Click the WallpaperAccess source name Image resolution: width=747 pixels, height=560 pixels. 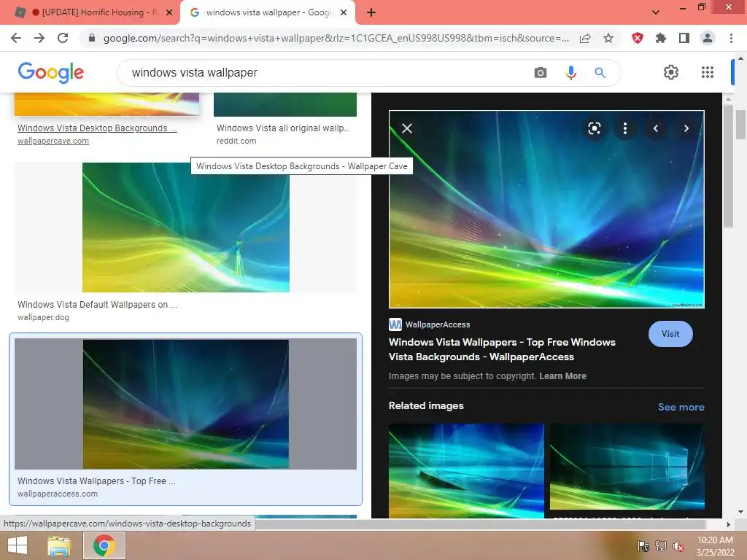click(x=438, y=324)
